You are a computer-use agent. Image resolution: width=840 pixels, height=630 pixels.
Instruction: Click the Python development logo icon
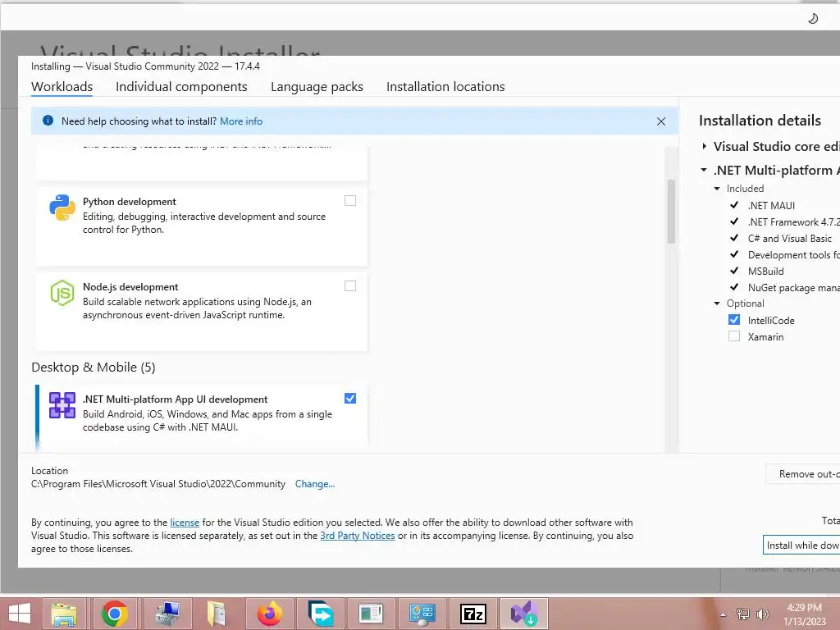62,208
